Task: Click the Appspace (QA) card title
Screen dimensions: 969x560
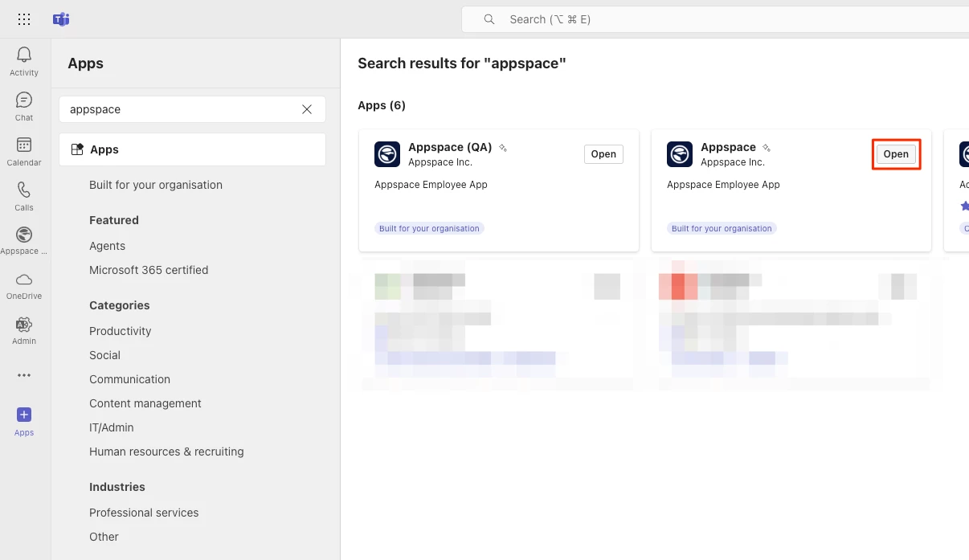Action: (x=450, y=147)
